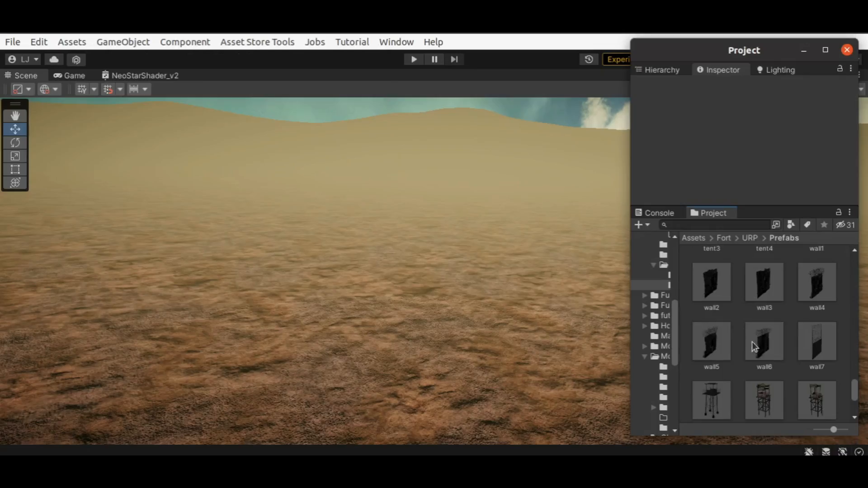868x488 pixels.
Task: Click the search-by-type filter icon
Action: (x=791, y=225)
